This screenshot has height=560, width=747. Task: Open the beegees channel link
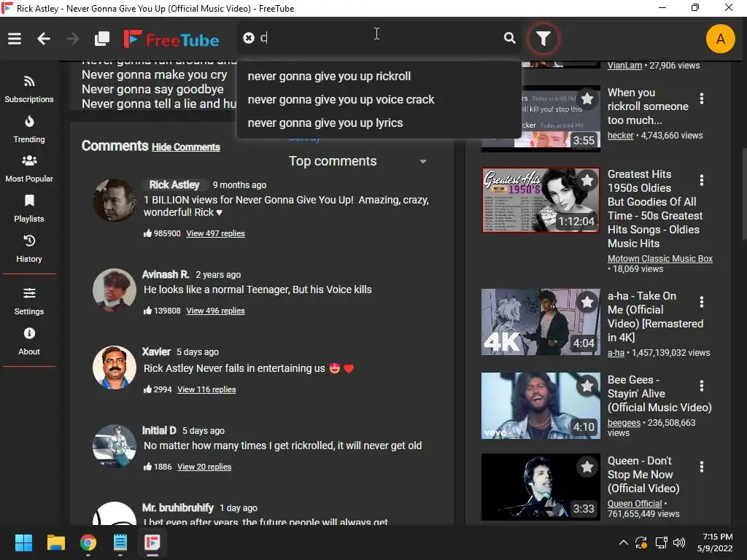pyautogui.click(x=624, y=423)
